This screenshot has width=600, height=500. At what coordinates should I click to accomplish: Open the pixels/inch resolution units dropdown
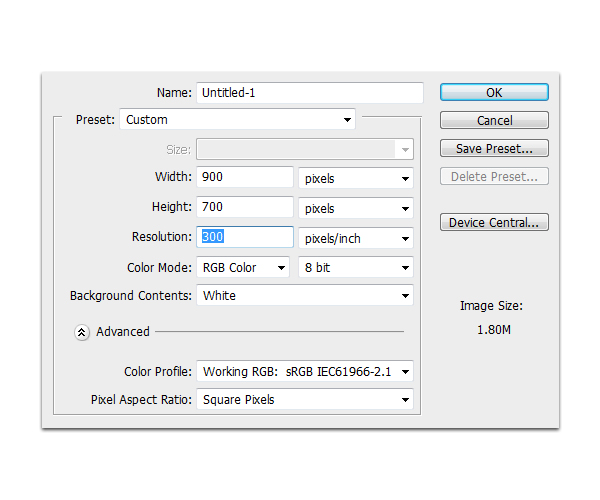356,239
